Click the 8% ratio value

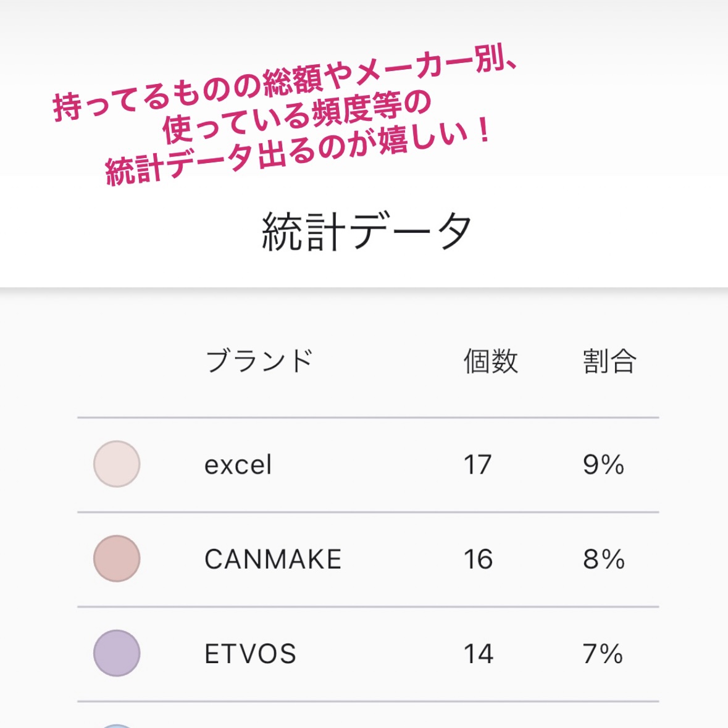[x=603, y=559]
